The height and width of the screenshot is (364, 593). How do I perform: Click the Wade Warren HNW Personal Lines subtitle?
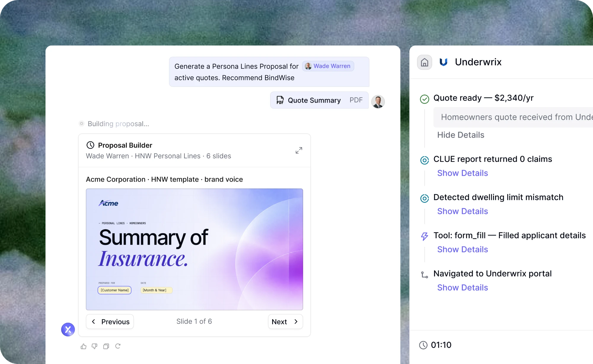point(158,156)
